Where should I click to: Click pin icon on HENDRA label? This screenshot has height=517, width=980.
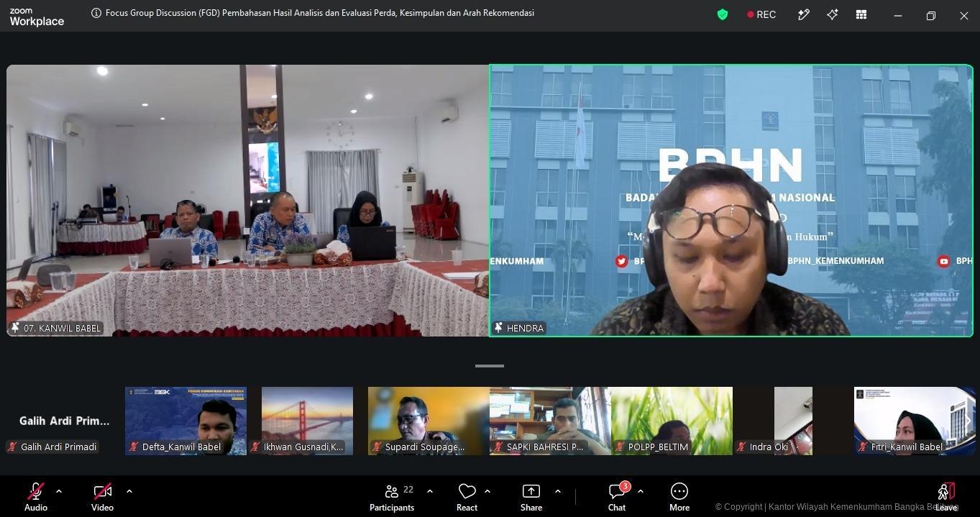(498, 328)
